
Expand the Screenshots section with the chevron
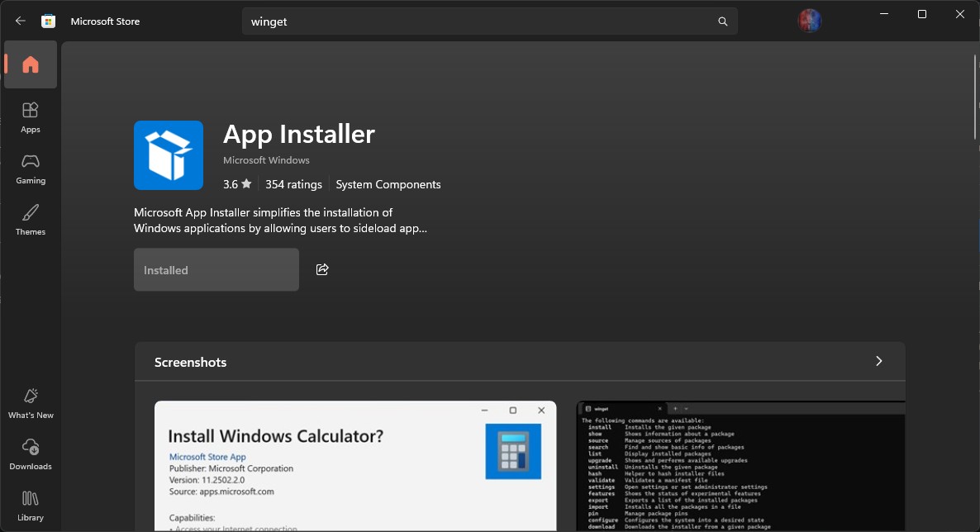pyautogui.click(x=878, y=361)
